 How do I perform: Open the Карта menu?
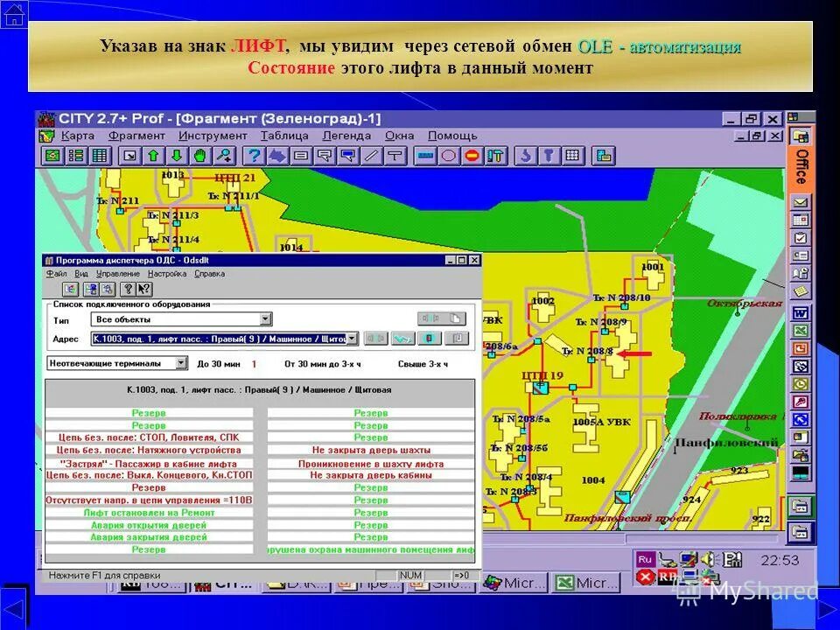(78, 136)
